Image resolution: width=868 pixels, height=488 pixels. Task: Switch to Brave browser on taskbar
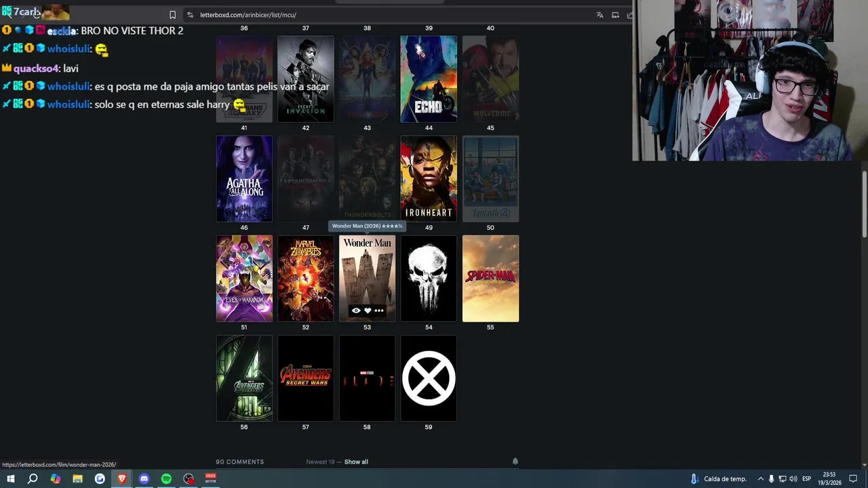pos(122,479)
